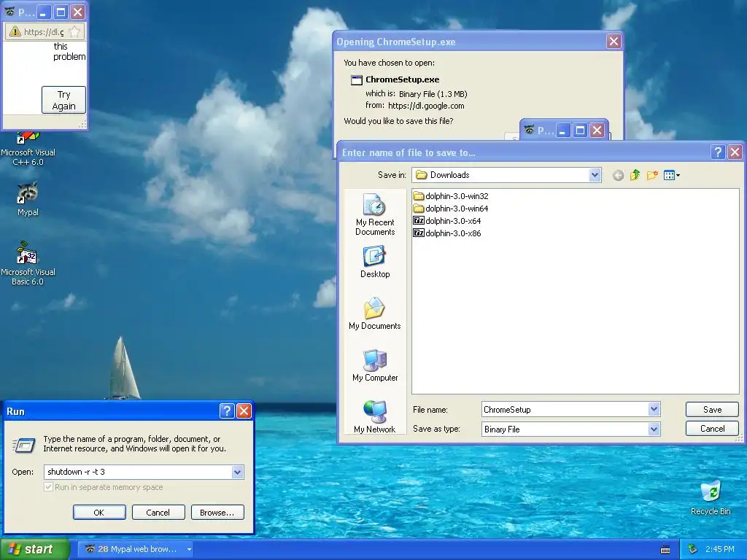Open the Mypal taskbar group dropdown arrow
The image size is (747, 560).
pos(189,550)
